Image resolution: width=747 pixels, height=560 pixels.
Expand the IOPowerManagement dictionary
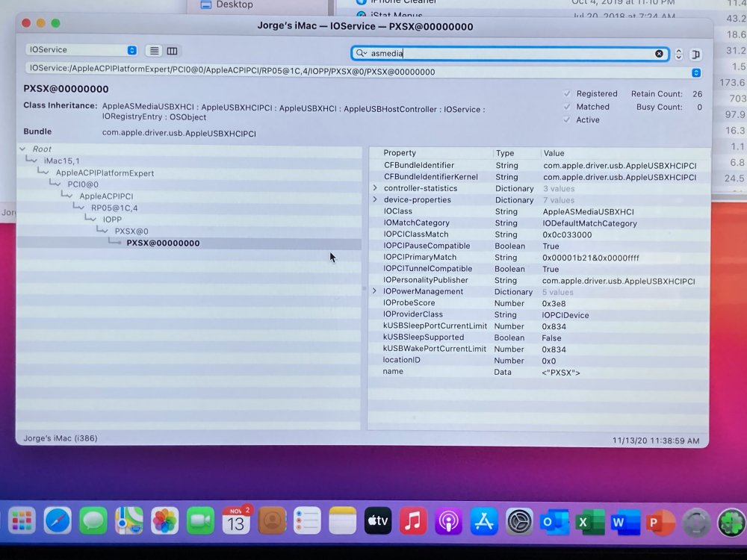[x=374, y=291]
